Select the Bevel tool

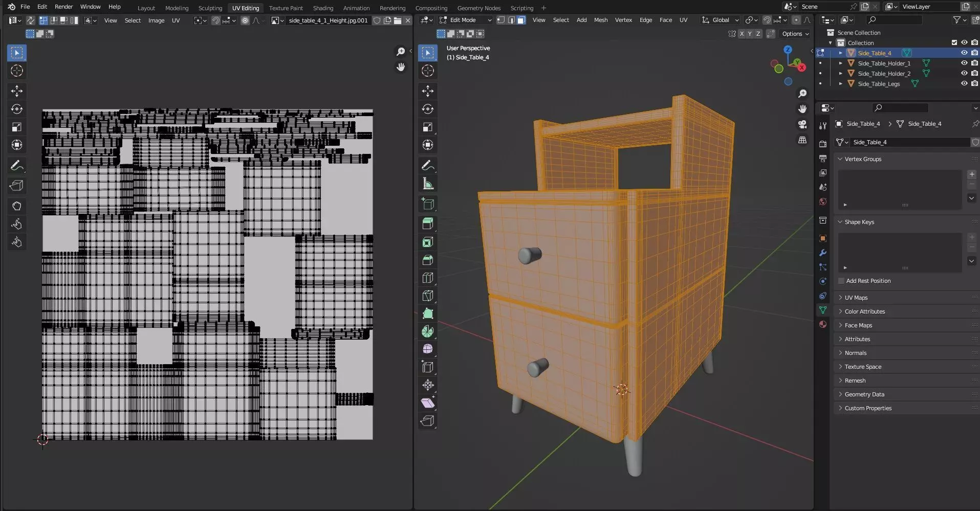pos(428,260)
